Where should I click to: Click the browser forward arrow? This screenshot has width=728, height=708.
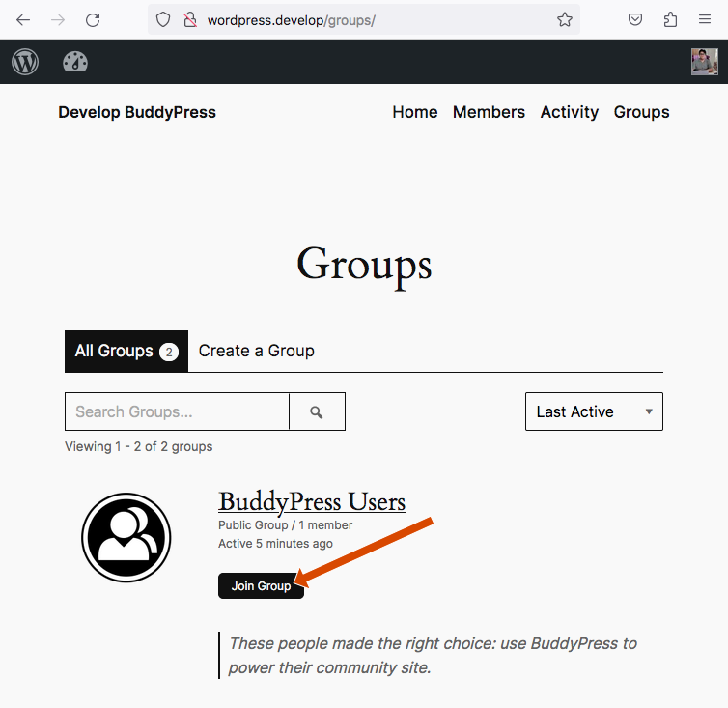click(x=58, y=20)
